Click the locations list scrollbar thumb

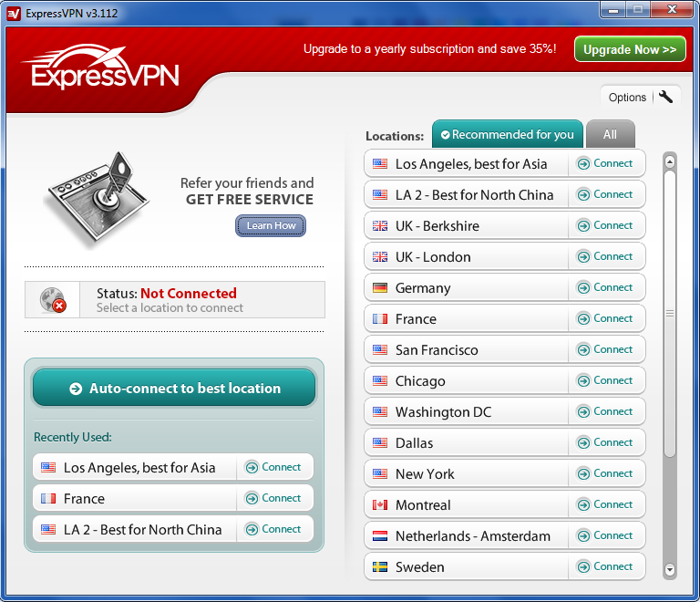pyautogui.click(x=670, y=314)
